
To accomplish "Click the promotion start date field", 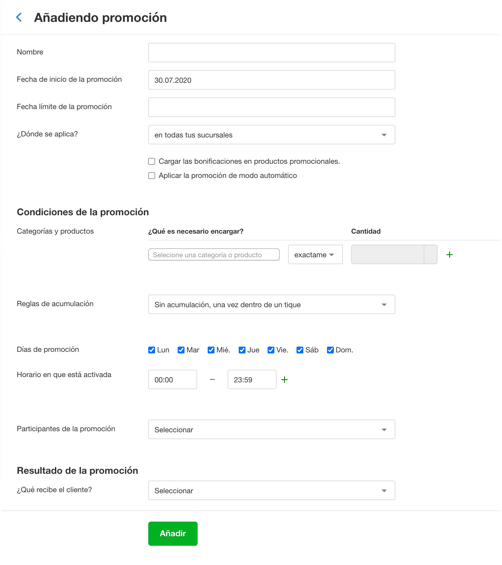I will (272, 80).
